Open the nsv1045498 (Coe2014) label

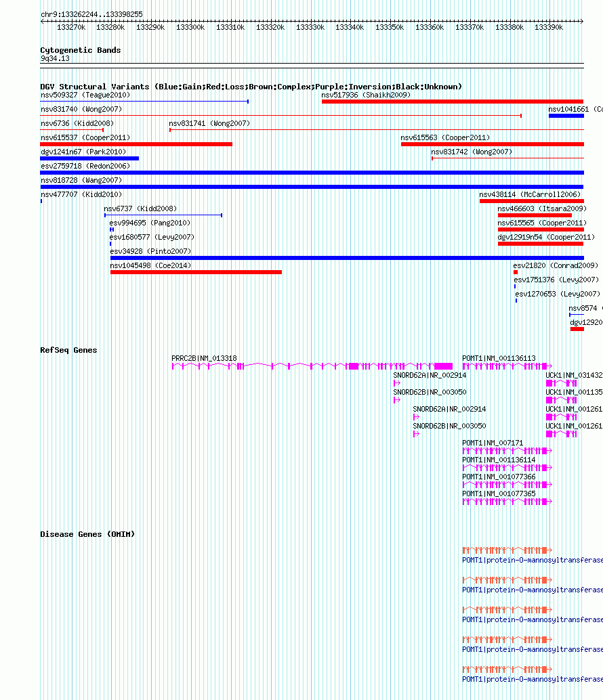[150, 266]
